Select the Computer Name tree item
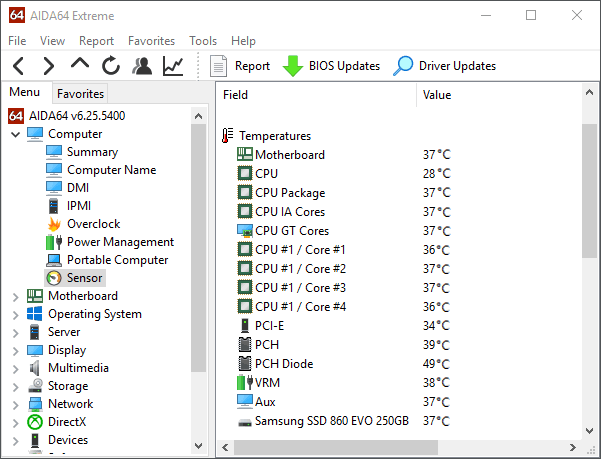 click(x=112, y=170)
